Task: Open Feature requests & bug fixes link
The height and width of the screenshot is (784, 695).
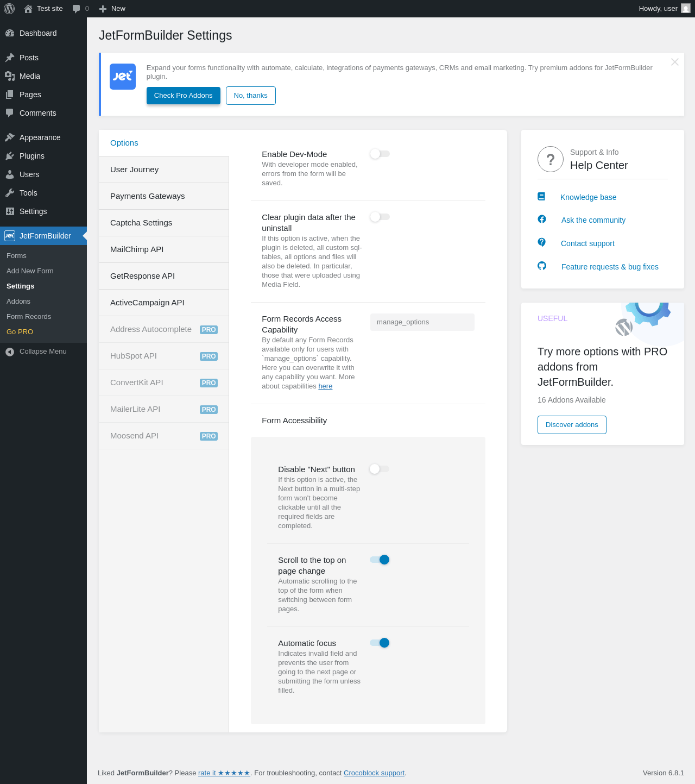Action: tap(610, 267)
